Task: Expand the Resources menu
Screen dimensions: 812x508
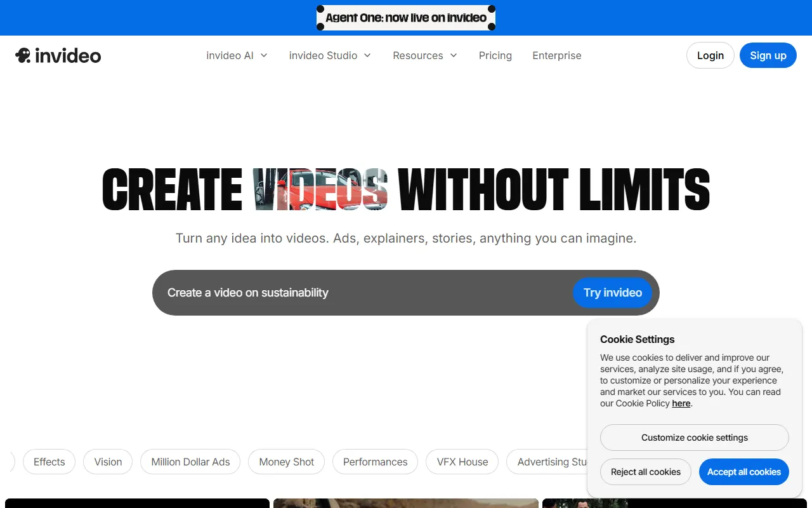Action: click(425, 56)
